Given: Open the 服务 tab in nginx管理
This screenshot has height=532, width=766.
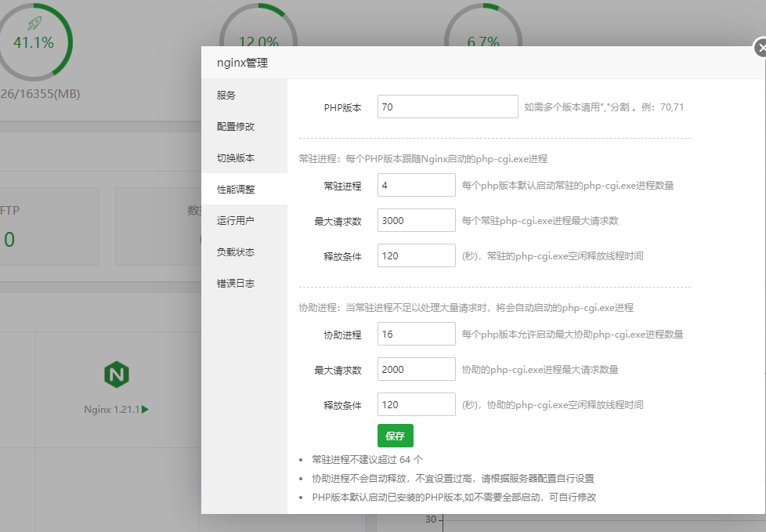Looking at the screenshot, I should (244, 95).
